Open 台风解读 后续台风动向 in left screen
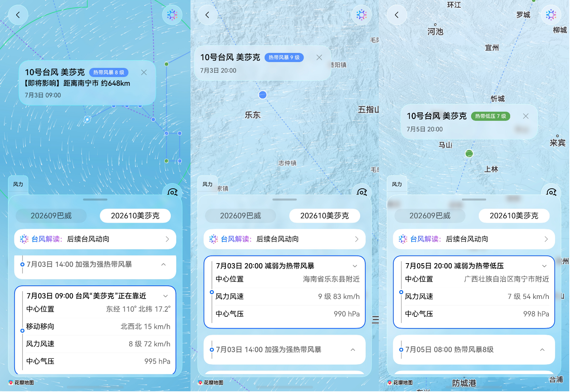Image resolution: width=570 pixels, height=392 pixels. (x=95, y=239)
